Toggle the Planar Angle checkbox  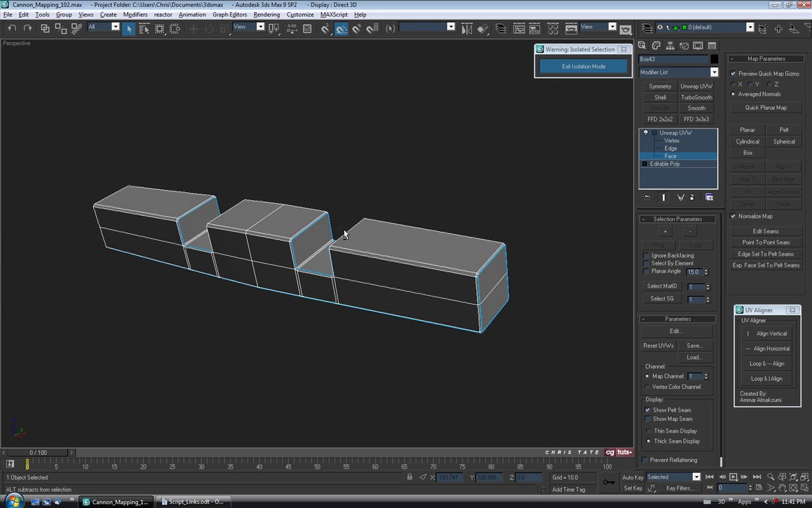646,271
